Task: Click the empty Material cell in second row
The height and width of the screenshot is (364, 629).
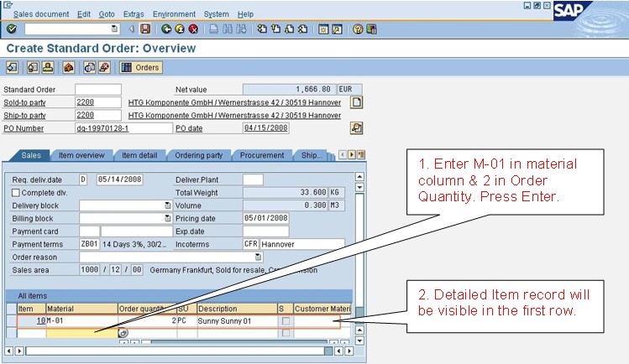Action: point(81,333)
